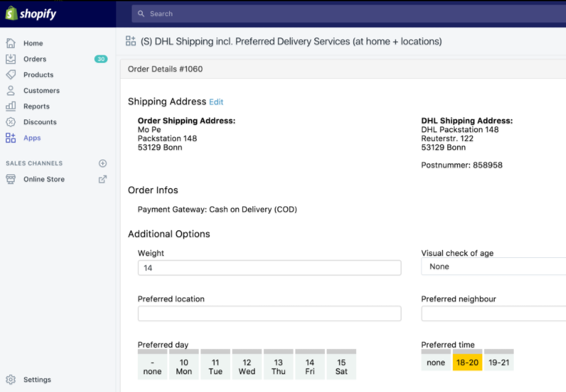The image size is (566, 392).
Task: Set preferred time to none
Action: [436, 360]
